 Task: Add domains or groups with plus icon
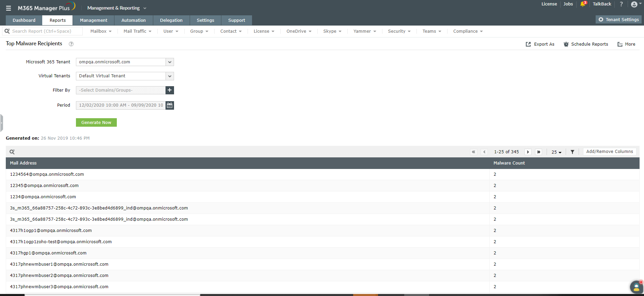170,90
